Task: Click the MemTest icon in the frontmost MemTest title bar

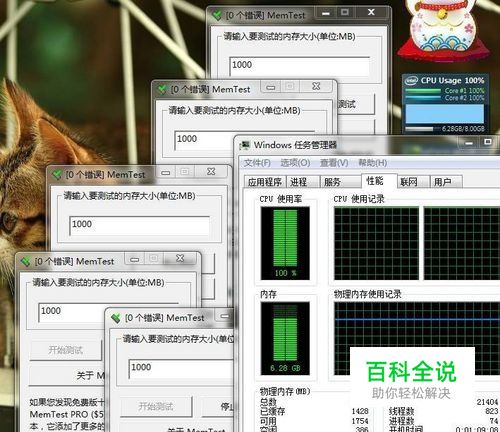Action: (116, 318)
